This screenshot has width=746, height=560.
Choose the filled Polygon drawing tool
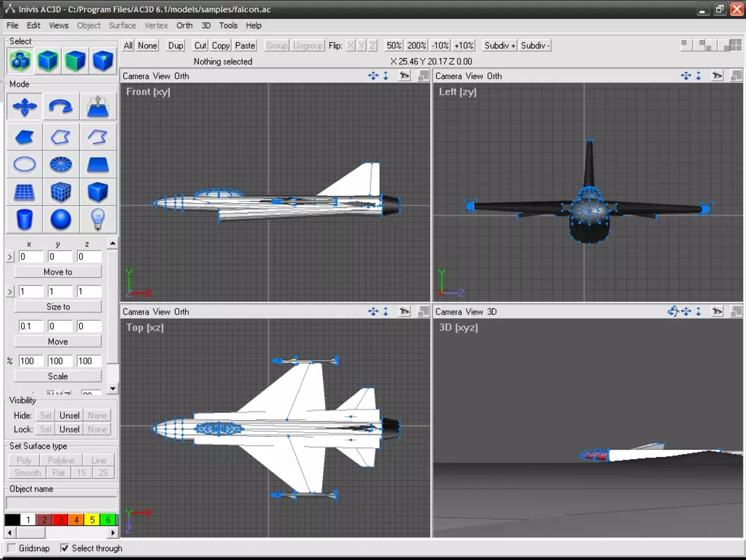pyautogui.click(x=25, y=137)
